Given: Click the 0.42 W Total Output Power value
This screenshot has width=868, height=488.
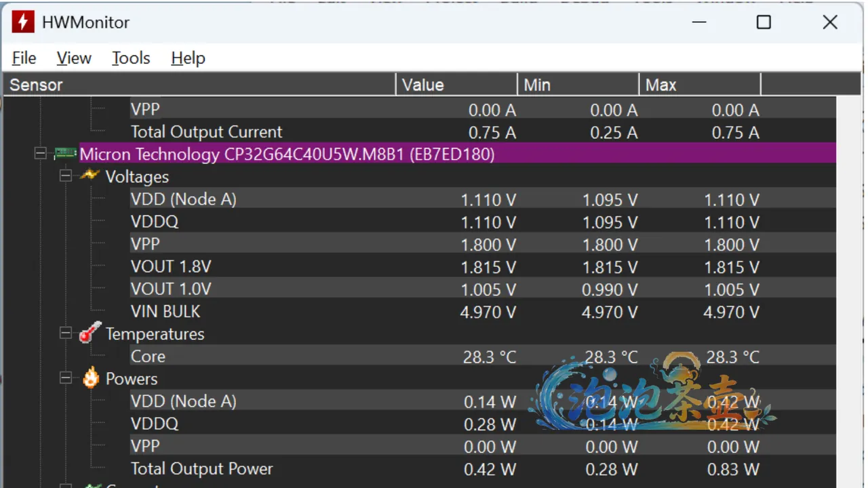Looking at the screenshot, I should [490, 469].
